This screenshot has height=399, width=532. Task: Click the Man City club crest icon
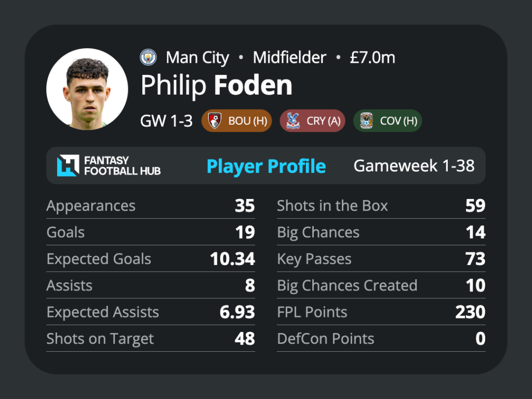pos(148,57)
